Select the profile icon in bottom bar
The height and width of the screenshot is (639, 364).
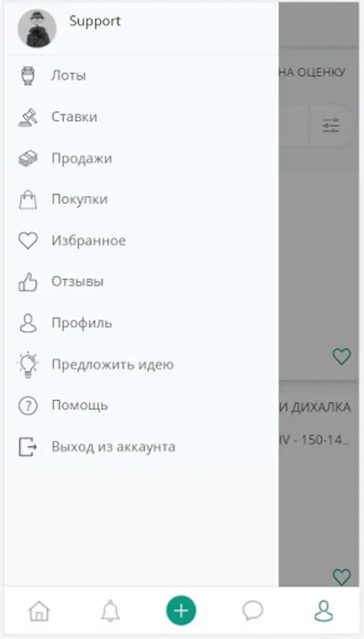tap(324, 611)
